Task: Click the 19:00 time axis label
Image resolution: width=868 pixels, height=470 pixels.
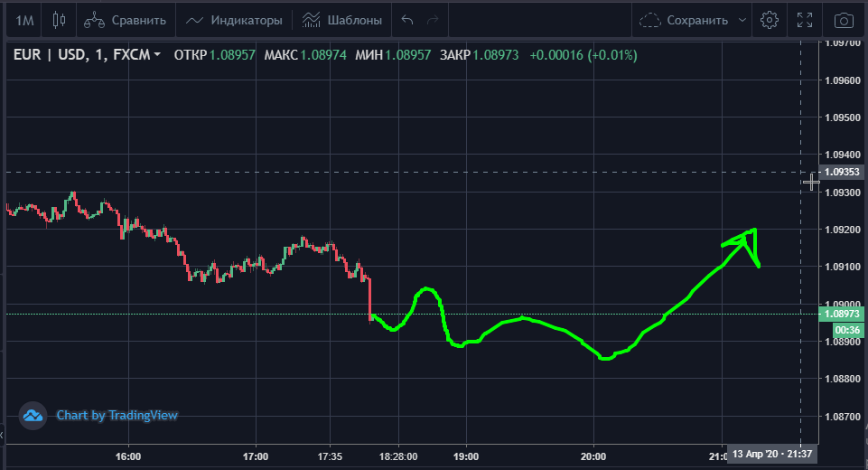Action: tap(466, 456)
